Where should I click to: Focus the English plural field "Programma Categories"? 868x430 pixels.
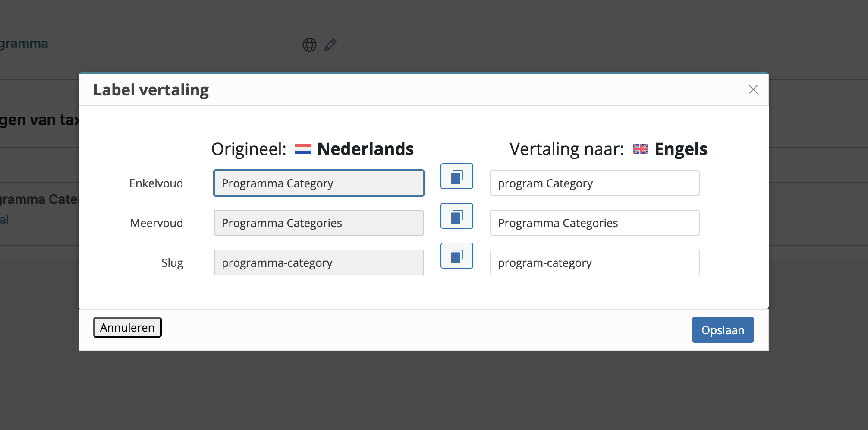594,223
